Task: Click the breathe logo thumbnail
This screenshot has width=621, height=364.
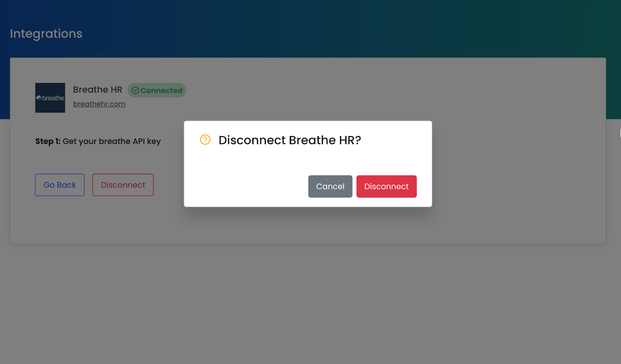Action: point(50,98)
